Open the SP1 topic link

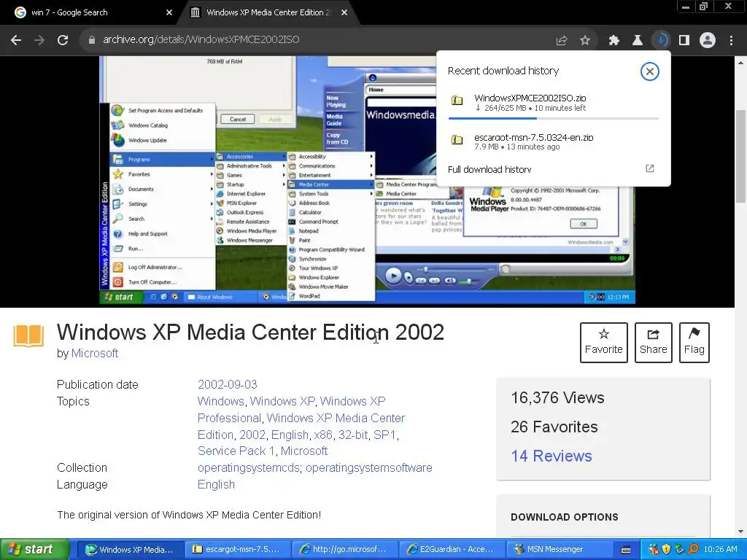pos(384,435)
